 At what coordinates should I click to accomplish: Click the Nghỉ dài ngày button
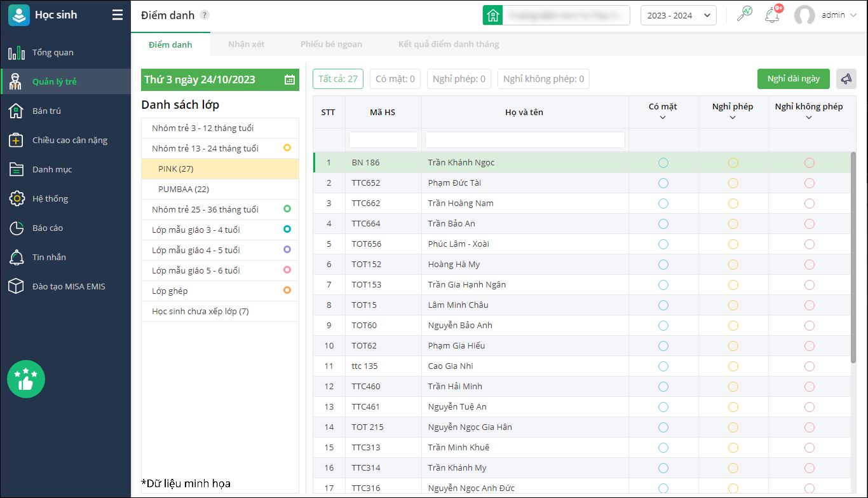coord(793,79)
